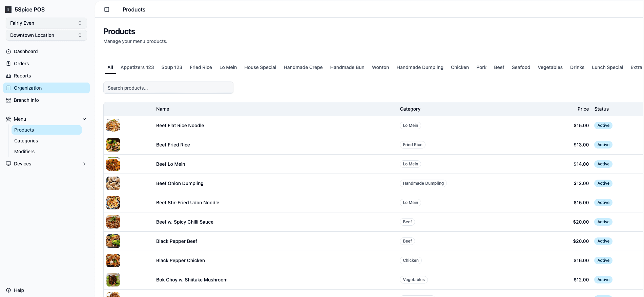
Task: Click Beef Stir-Fried Udon Noodle thumbnail
Action: point(113,203)
